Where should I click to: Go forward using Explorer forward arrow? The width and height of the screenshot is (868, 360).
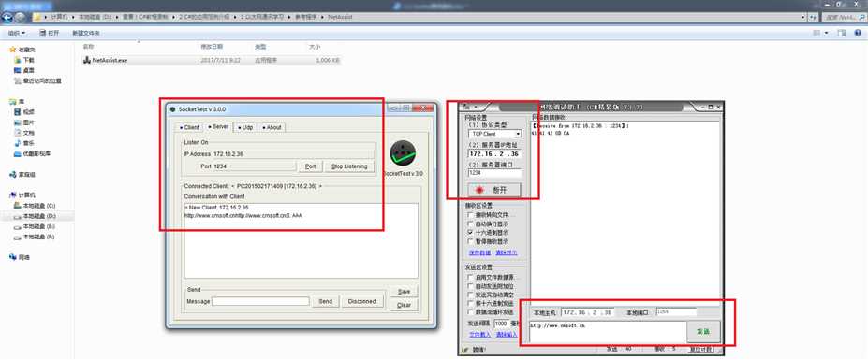coord(21,17)
